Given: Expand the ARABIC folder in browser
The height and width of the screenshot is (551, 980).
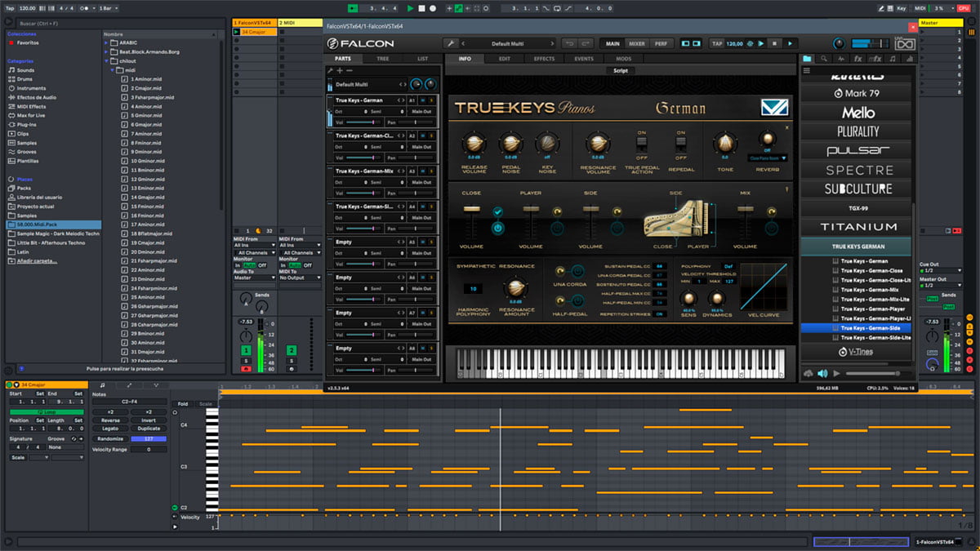Looking at the screenshot, I should [106, 42].
